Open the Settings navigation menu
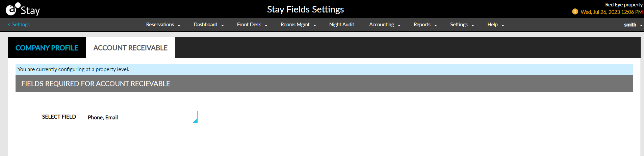 coord(459,25)
